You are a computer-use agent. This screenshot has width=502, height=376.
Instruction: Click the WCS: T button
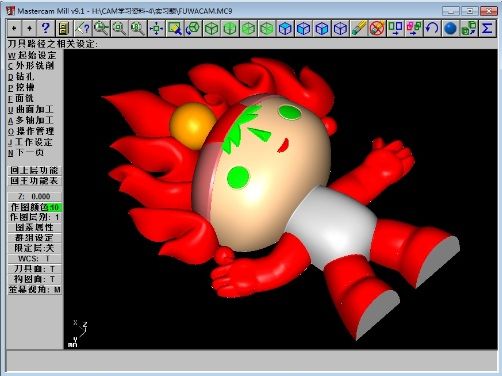point(34,259)
